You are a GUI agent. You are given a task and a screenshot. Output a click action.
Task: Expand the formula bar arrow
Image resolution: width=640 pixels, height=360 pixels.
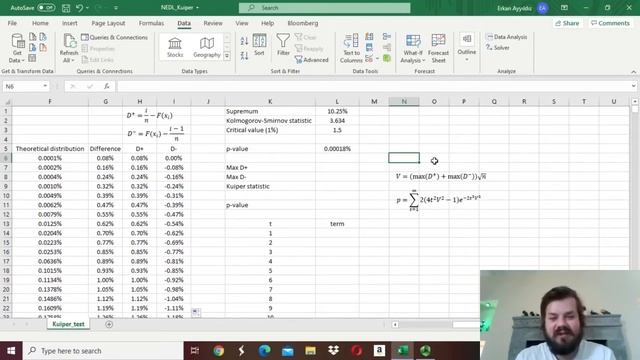point(633,86)
